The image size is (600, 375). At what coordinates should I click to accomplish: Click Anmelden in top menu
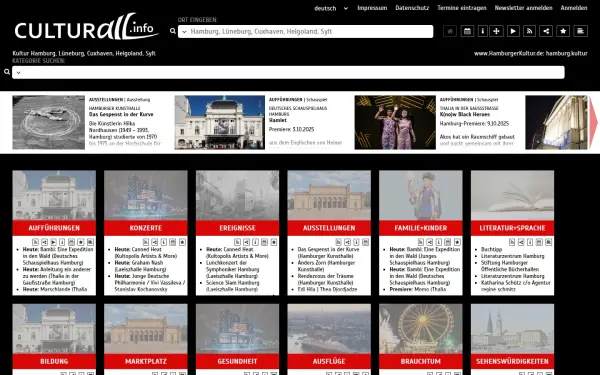pos(574,8)
